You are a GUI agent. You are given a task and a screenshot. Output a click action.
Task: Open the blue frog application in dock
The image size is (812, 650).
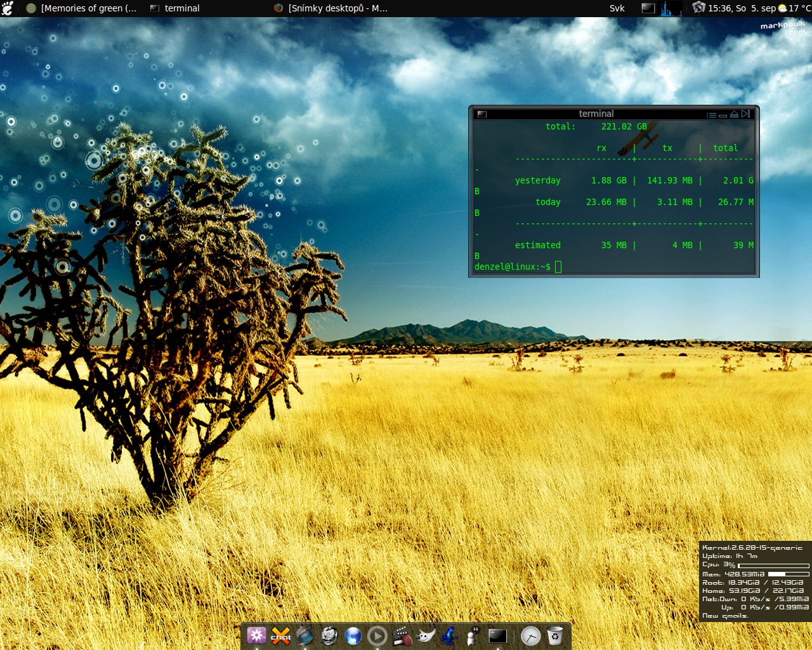pyautogui.click(x=450, y=635)
